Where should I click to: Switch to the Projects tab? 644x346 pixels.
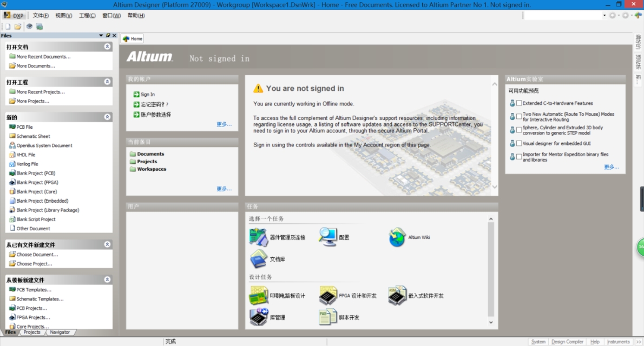point(31,332)
